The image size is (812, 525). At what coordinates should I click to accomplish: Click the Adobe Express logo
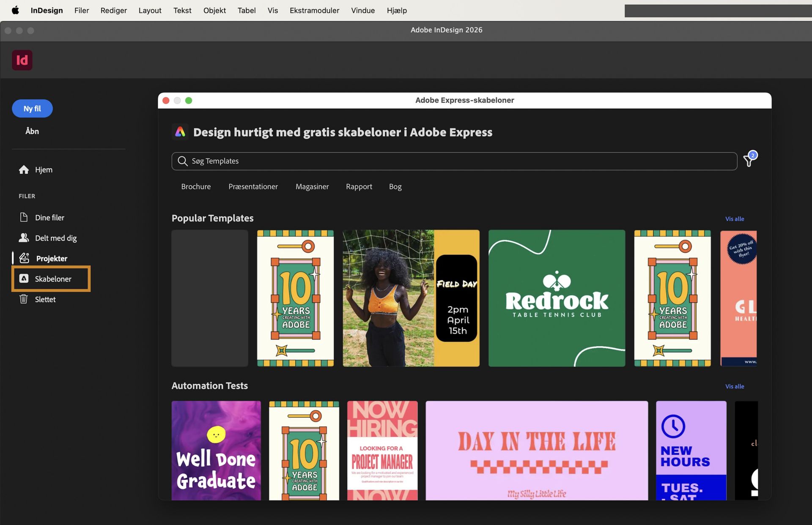(x=180, y=131)
